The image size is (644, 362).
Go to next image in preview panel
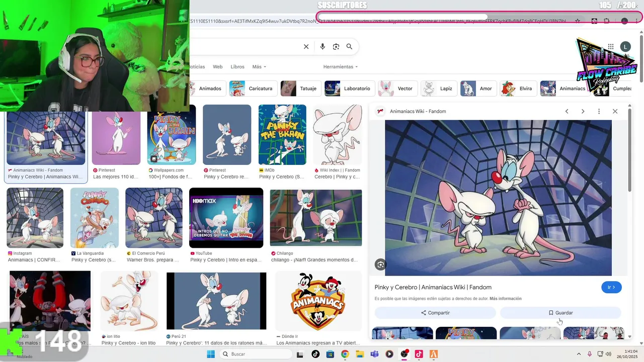click(583, 111)
